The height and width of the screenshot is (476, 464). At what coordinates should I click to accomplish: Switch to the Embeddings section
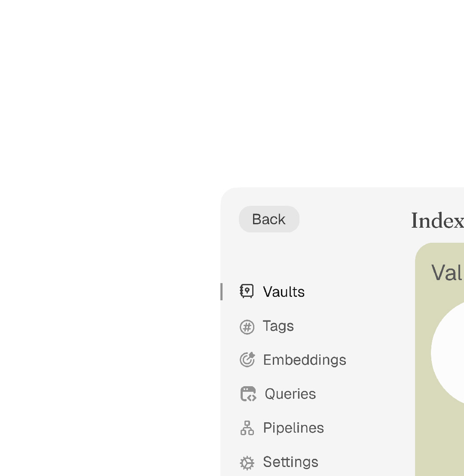304,360
